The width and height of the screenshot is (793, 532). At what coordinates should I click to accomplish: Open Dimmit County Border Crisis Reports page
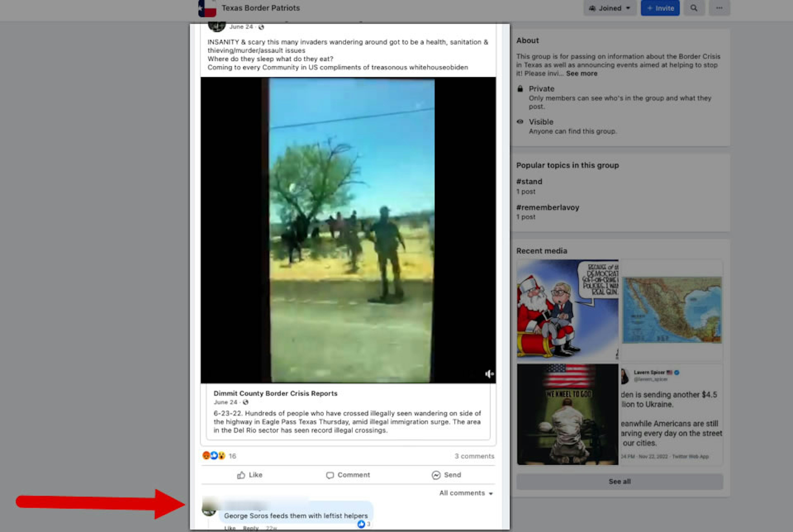tap(275, 393)
